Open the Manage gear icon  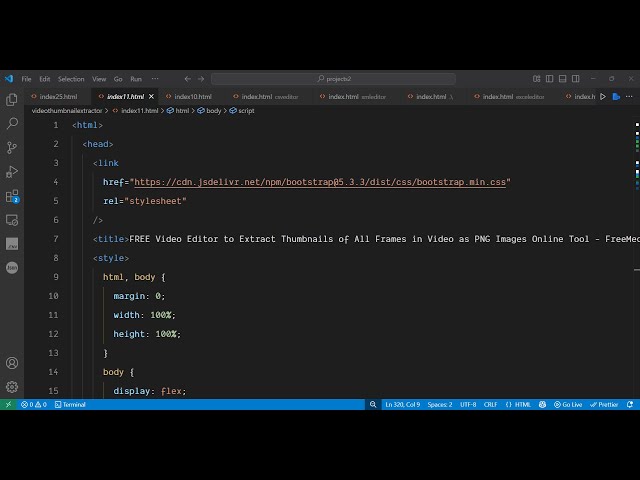(12, 387)
